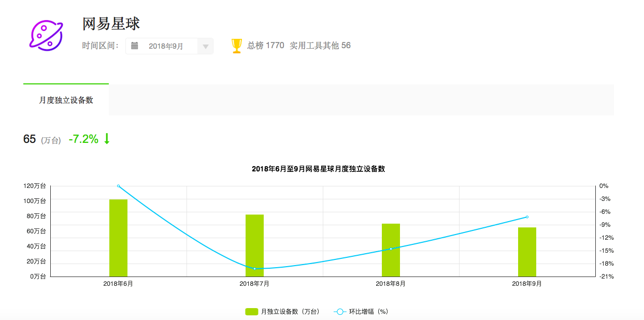Click y-axis label 0万台
The image size is (644, 320).
37,277
